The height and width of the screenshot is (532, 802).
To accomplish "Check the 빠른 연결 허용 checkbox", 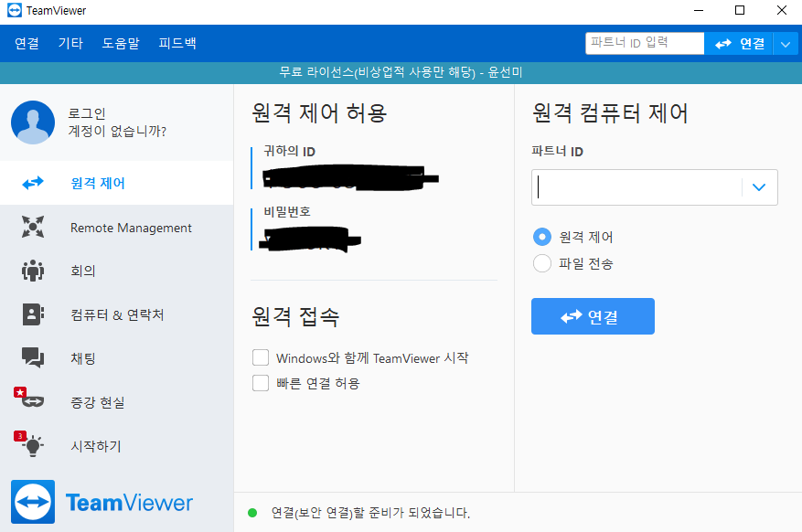I will (261, 383).
